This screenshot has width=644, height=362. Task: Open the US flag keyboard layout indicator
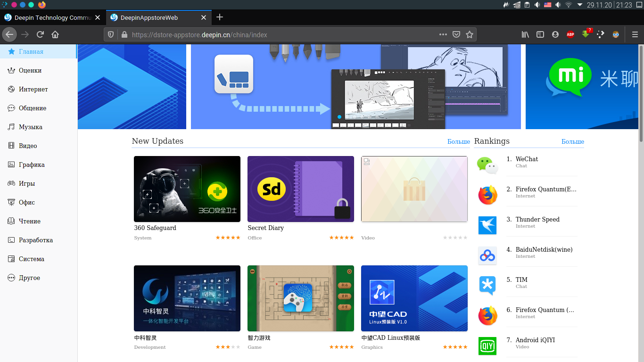pos(548,5)
